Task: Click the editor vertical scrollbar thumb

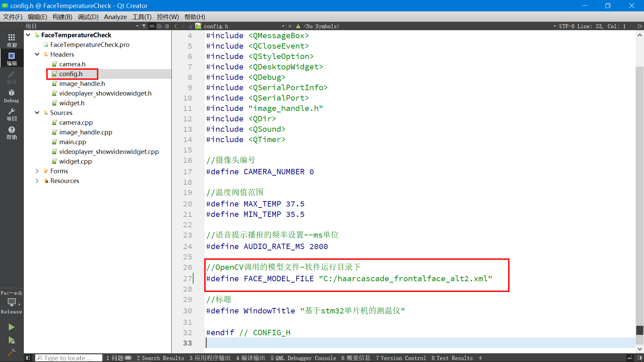Action: 640,330
